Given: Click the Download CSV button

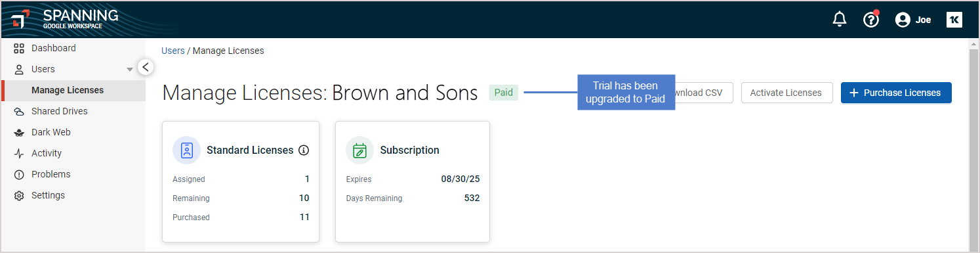Looking at the screenshot, I should 703,93.
